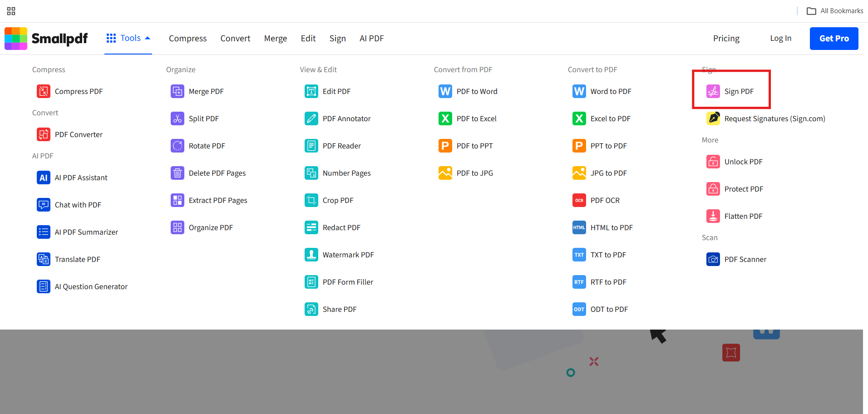
Task: Open the AI PDF Assistant icon
Action: [x=44, y=177]
